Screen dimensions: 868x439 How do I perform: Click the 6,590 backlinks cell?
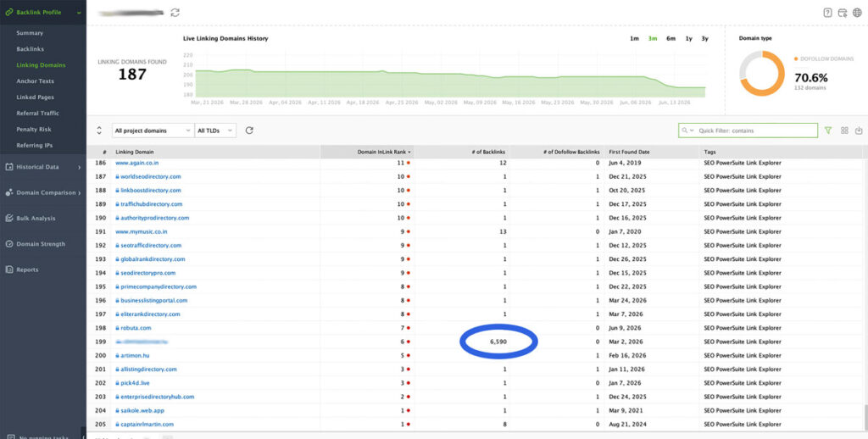pos(498,342)
